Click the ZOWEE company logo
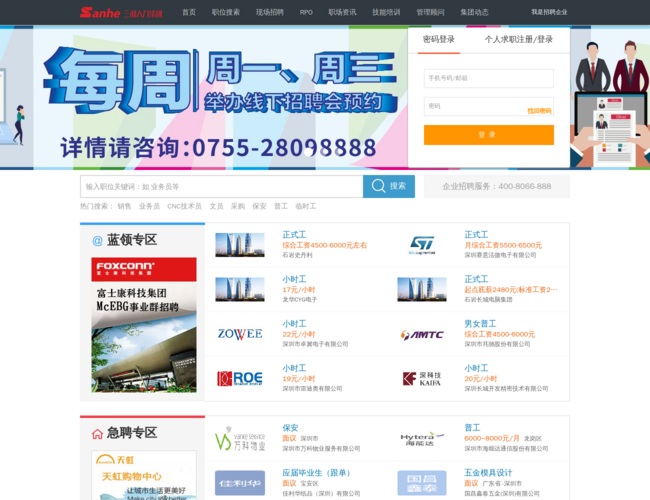This screenshot has height=500, width=650. pyautogui.click(x=240, y=334)
